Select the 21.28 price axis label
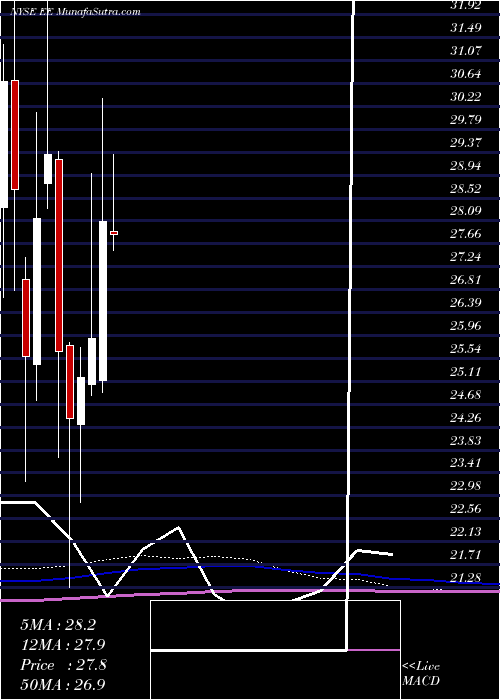Image resolution: width=500 pixels, height=700 pixels. coord(467,578)
